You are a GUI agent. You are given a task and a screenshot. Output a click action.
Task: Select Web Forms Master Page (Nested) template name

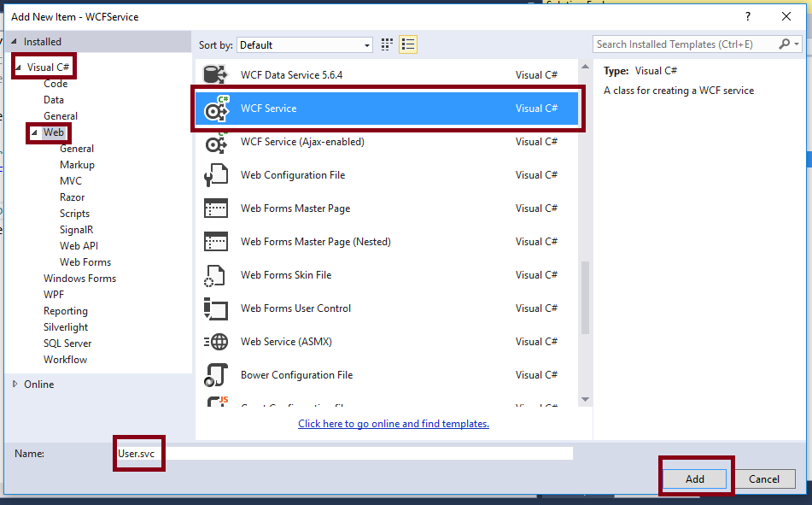(x=315, y=242)
